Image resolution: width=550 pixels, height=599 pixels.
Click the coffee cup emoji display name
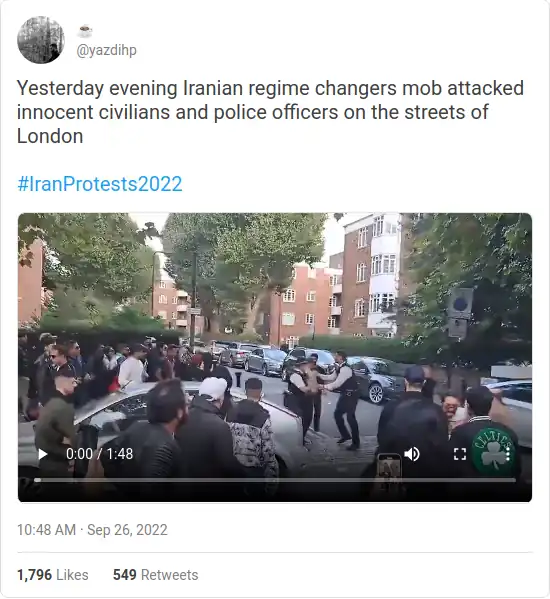pos(84,31)
